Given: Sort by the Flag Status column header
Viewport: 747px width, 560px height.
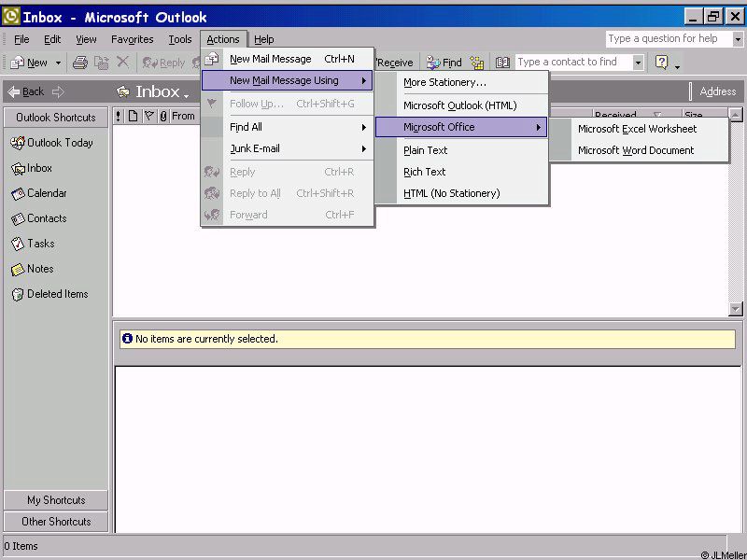Looking at the screenshot, I should tap(149, 116).
